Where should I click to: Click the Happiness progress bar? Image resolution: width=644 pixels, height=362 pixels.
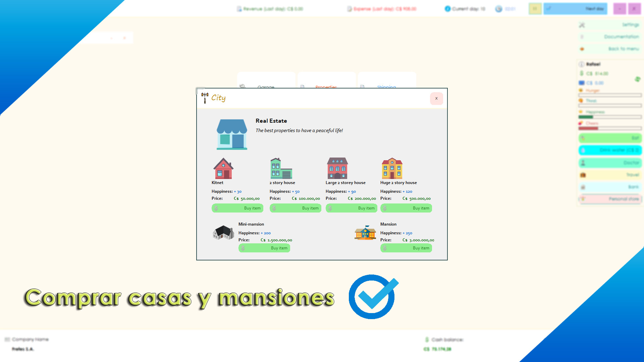tap(610, 117)
